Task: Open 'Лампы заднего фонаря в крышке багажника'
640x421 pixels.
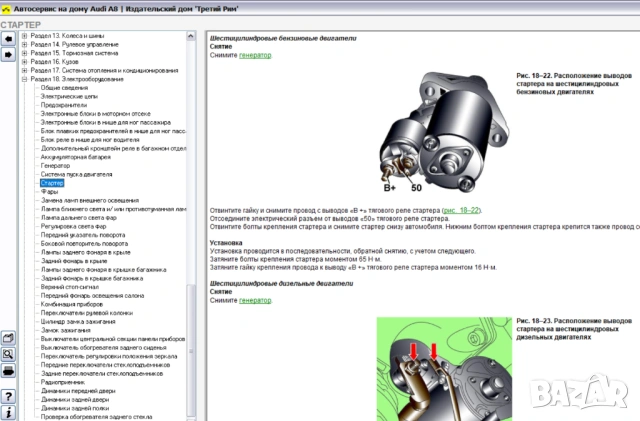Action: pos(103,270)
